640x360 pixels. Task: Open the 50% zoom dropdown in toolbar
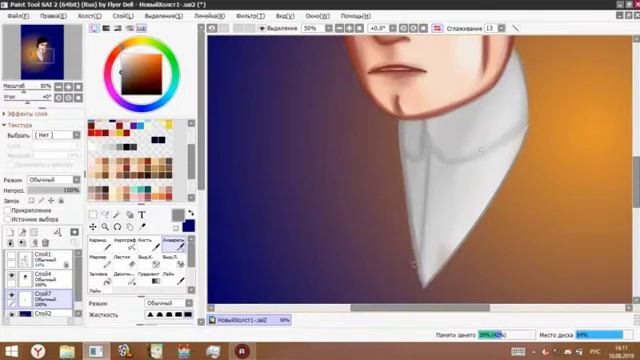pos(329,28)
